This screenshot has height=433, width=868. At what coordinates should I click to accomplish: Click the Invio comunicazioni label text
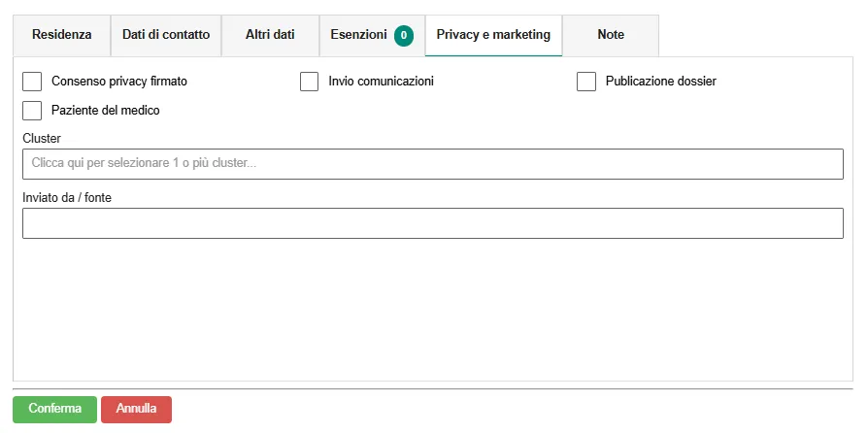pyautogui.click(x=381, y=82)
